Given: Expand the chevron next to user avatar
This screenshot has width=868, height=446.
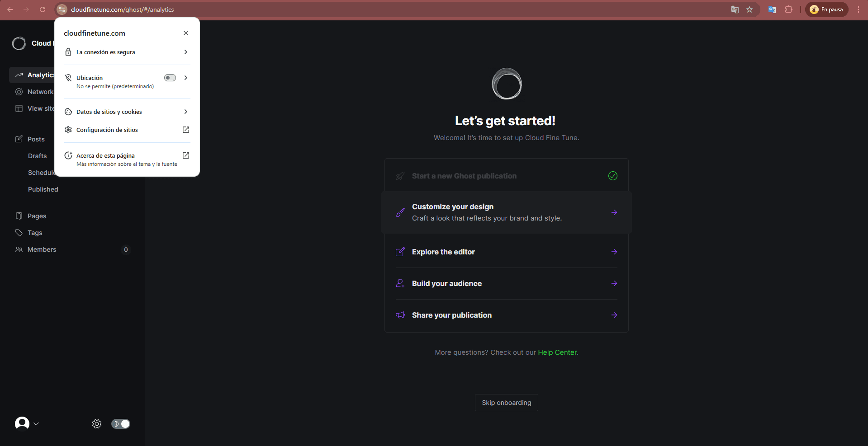Looking at the screenshot, I should point(36,424).
